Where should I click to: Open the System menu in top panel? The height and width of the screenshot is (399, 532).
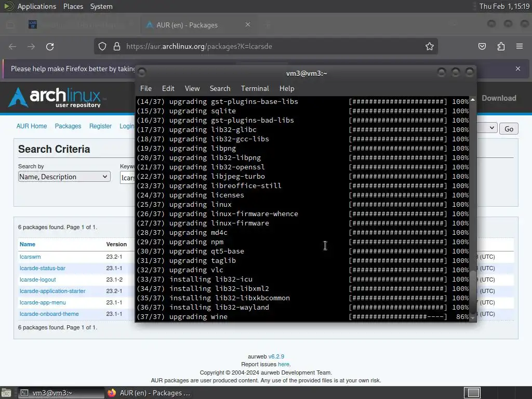coord(101,6)
